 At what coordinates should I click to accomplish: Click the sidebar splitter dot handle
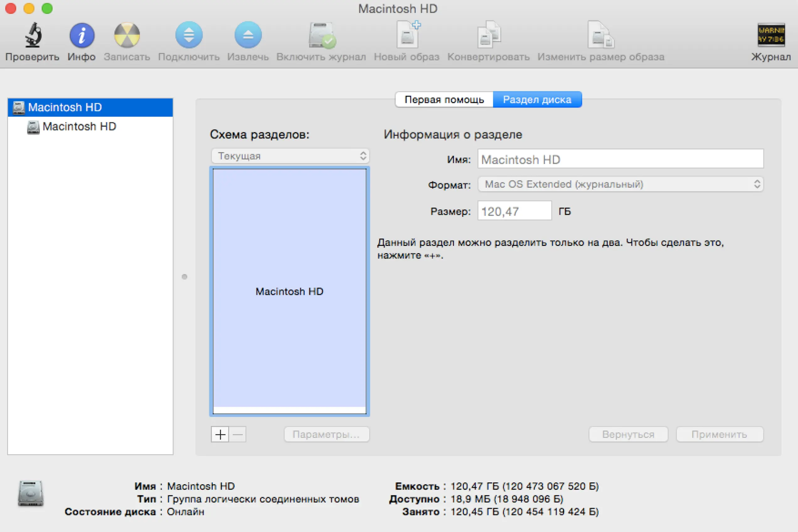pos(184,277)
